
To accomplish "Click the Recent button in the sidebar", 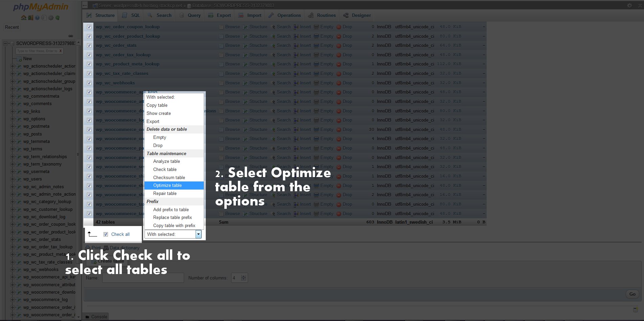I will click(12, 27).
